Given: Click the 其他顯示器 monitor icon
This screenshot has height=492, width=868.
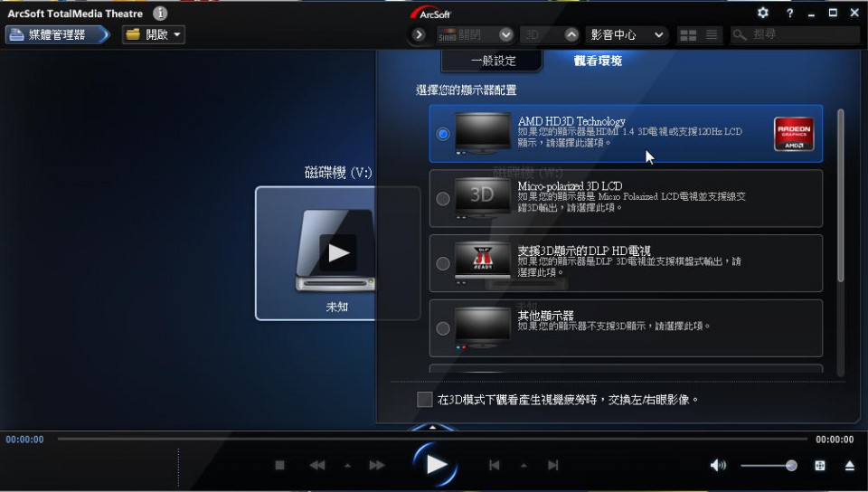Looking at the screenshot, I should (x=483, y=327).
